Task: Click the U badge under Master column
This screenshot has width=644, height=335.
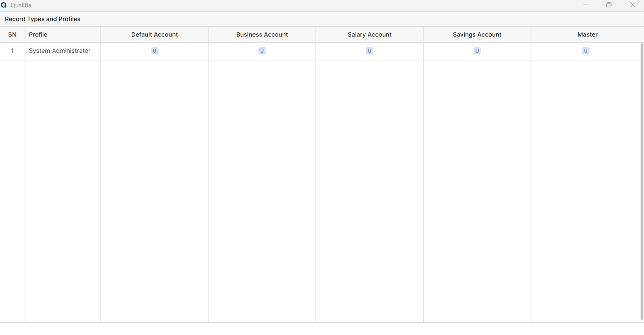Action: coord(586,51)
